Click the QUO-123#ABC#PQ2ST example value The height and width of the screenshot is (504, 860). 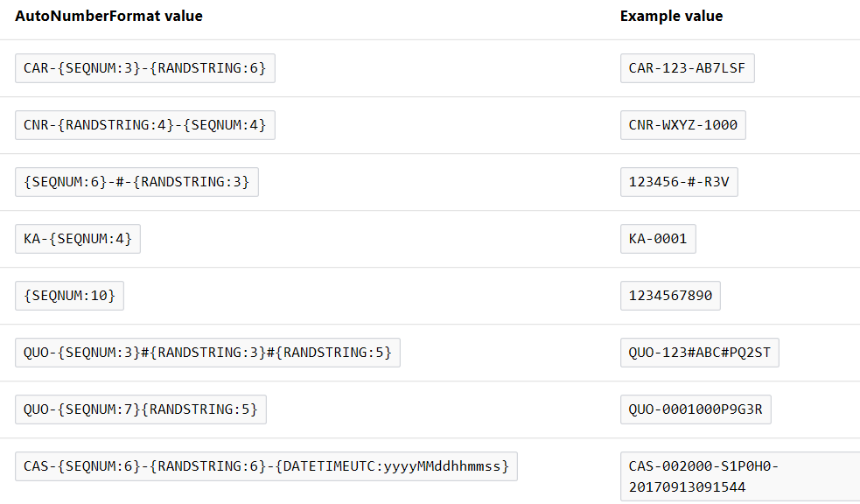tap(699, 353)
